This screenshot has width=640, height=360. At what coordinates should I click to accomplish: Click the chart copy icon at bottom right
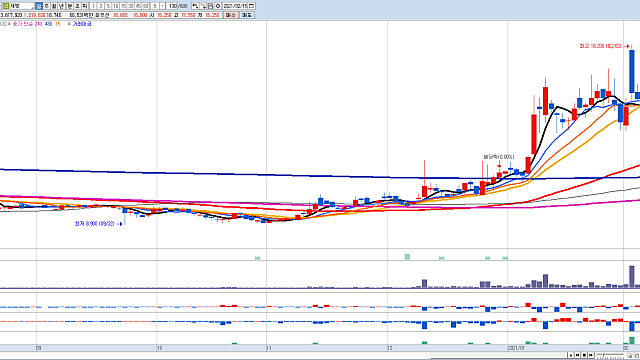pos(630,356)
